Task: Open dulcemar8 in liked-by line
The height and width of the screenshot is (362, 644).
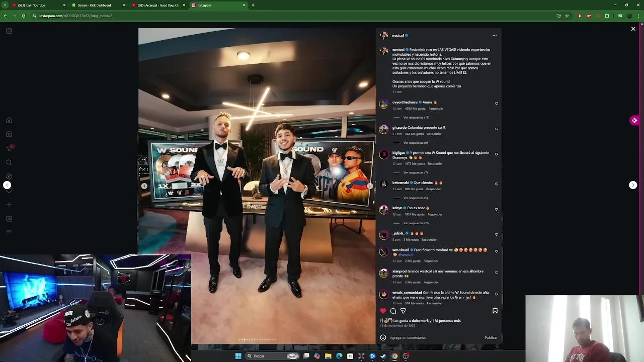Action: (x=419, y=321)
